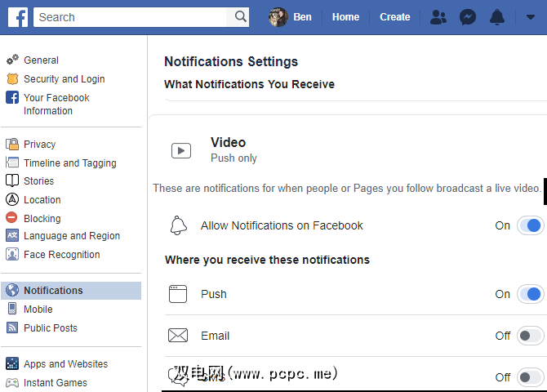Click the Security and Login shield icon

12,79
